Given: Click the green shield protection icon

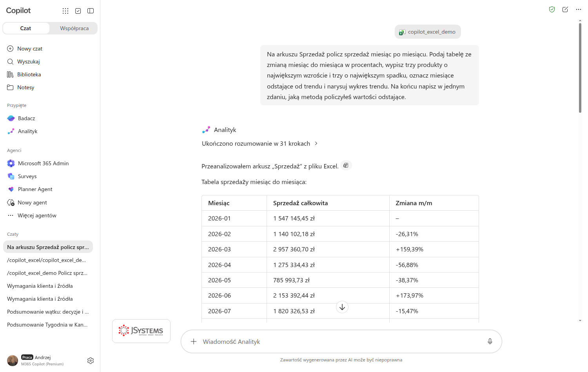Looking at the screenshot, I should click(552, 9).
